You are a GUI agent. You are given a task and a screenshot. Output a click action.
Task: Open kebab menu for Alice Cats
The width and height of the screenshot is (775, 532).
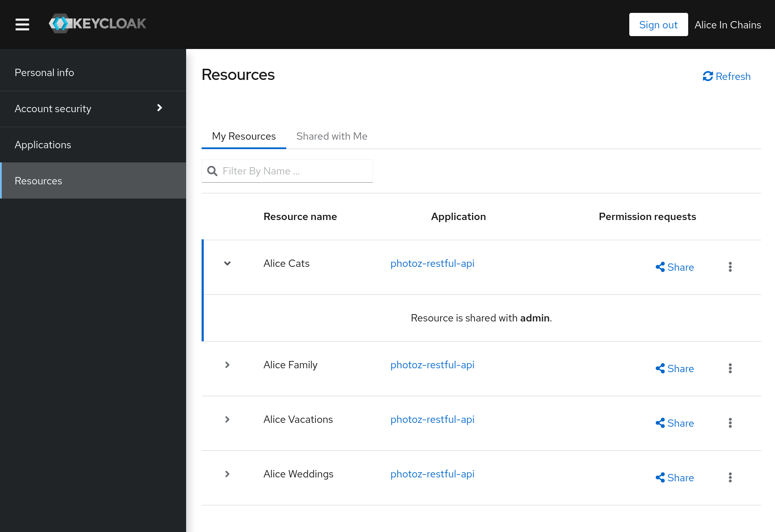730,267
